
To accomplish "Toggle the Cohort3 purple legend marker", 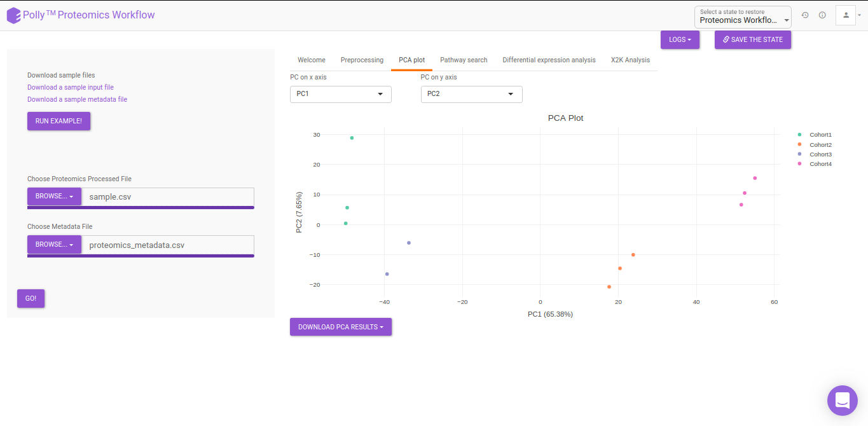I will 799,155.
